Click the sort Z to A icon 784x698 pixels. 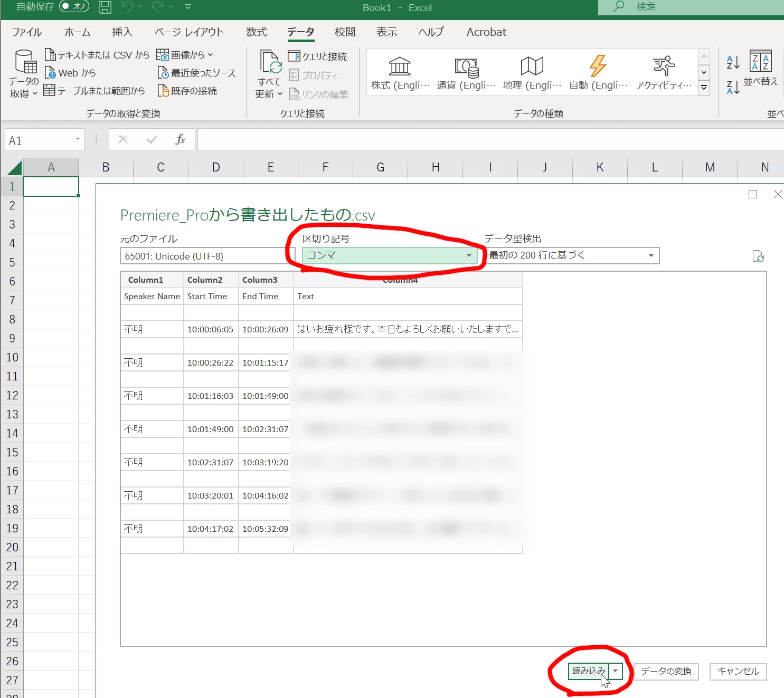coord(733,88)
